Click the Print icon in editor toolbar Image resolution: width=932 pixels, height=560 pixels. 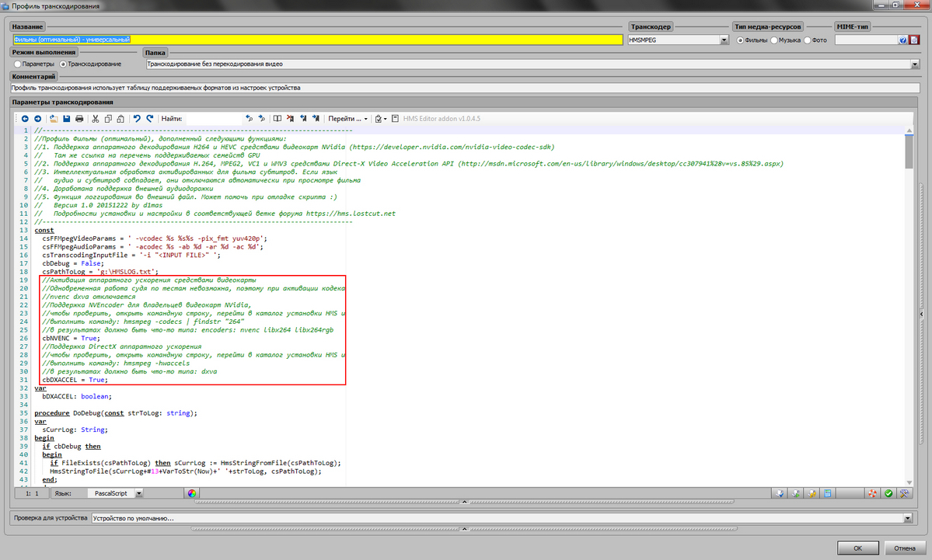pos(79,119)
